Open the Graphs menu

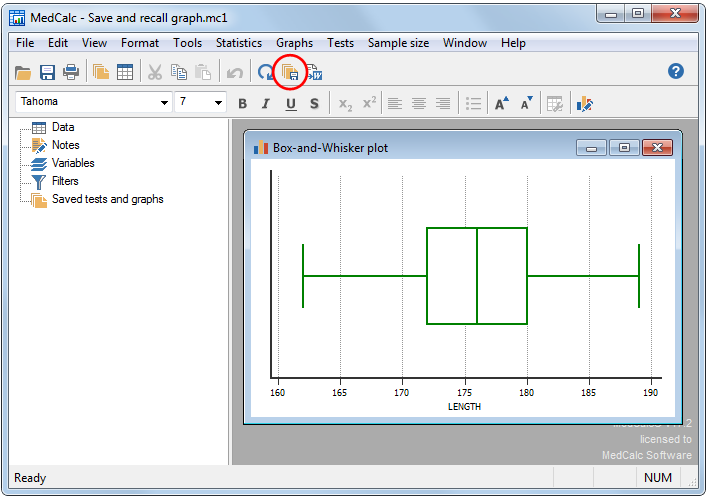294,43
